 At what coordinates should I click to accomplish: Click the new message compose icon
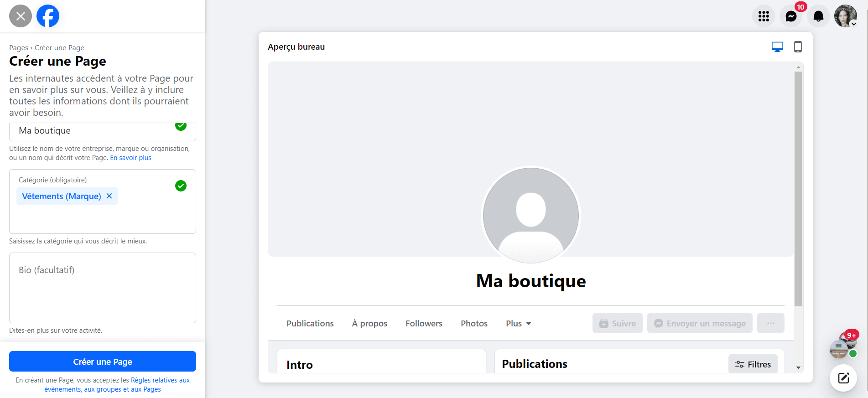[843, 378]
